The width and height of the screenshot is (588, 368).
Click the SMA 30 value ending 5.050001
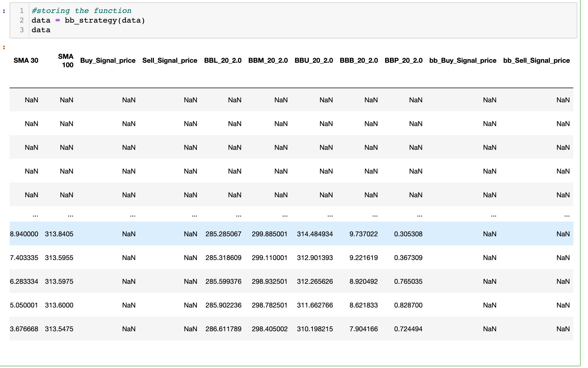24,305
